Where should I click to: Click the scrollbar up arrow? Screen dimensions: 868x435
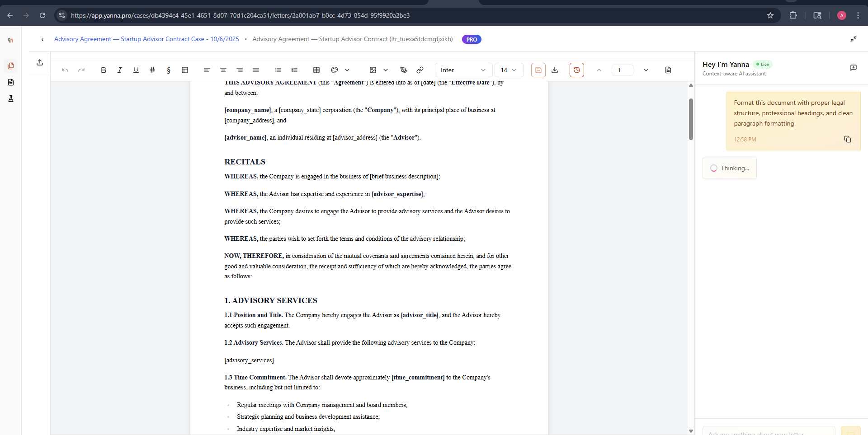tap(691, 85)
